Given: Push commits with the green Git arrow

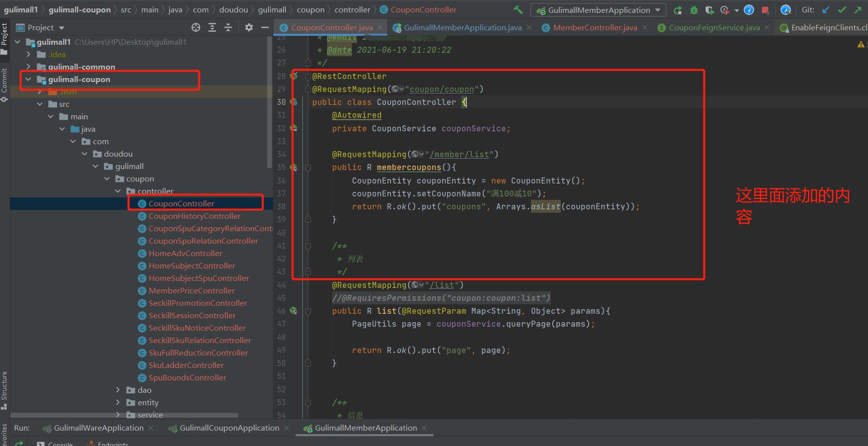Looking at the screenshot, I should [x=858, y=9].
